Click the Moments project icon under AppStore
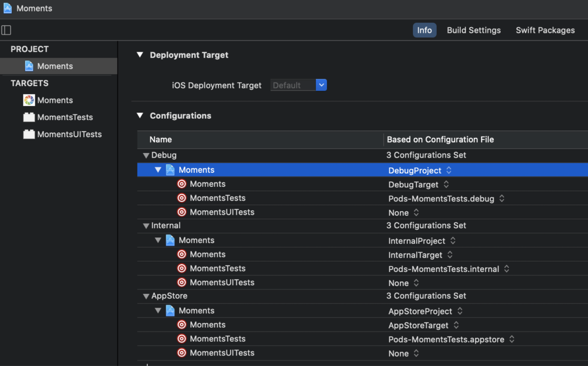Viewport: 588px width, 366px height. coord(170,311)
